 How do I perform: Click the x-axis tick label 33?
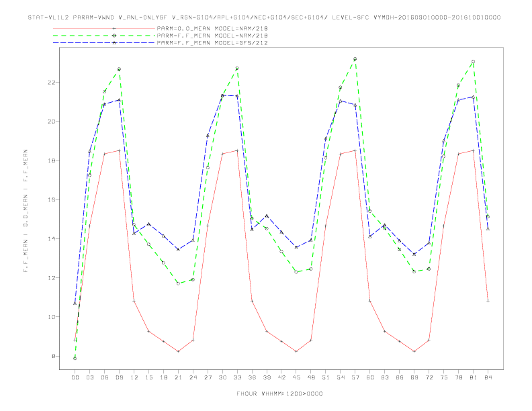coord(237,377)
